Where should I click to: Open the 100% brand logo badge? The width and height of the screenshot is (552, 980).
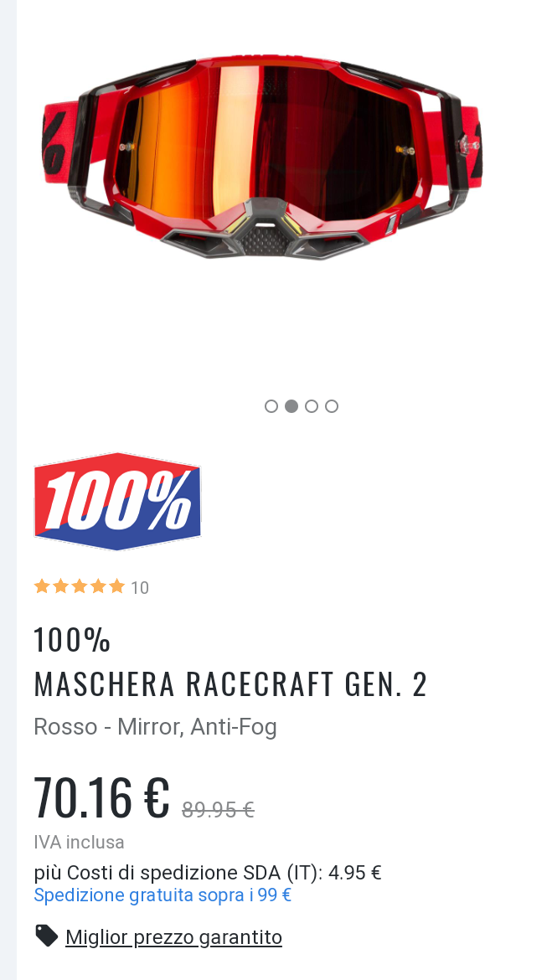point(117,501)
